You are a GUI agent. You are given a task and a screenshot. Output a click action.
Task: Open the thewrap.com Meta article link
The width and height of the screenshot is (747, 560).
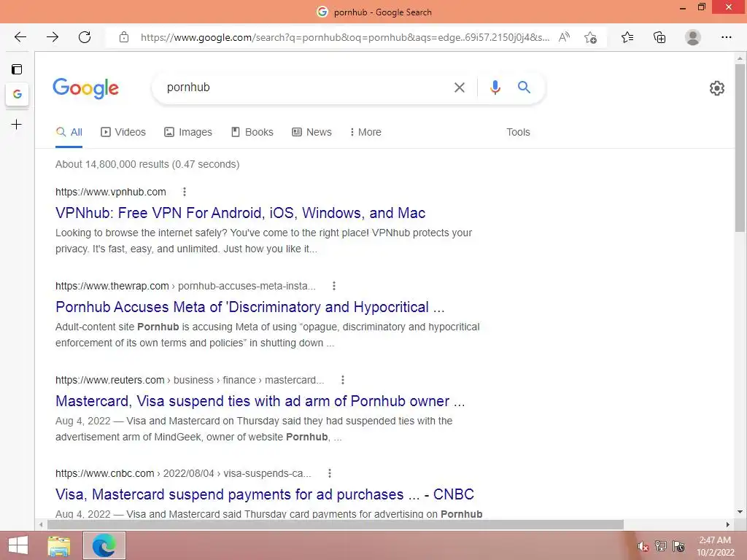pyautogui.click(x=249, y=307)
